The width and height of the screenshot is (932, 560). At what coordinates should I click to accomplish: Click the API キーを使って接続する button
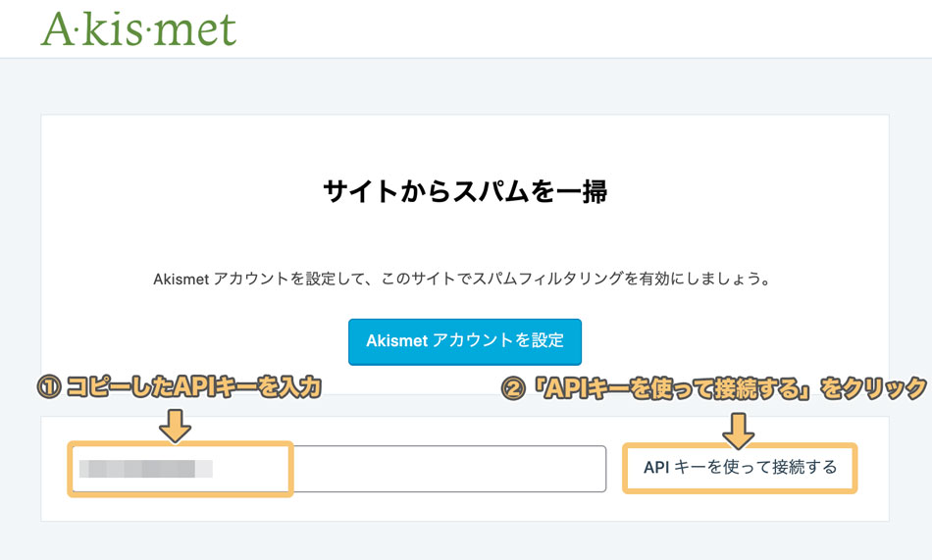pyautogui.click(x=740, y=468)
